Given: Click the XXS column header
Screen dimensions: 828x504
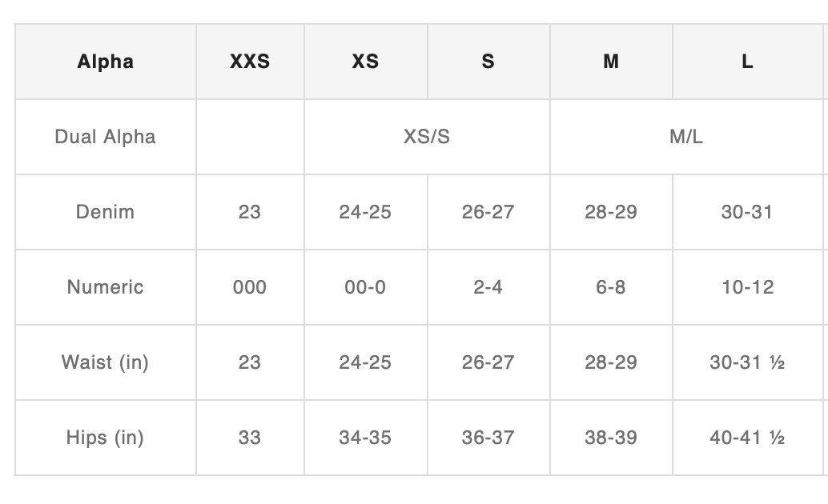Looking at the screenshot, I should tap(251, 62).
